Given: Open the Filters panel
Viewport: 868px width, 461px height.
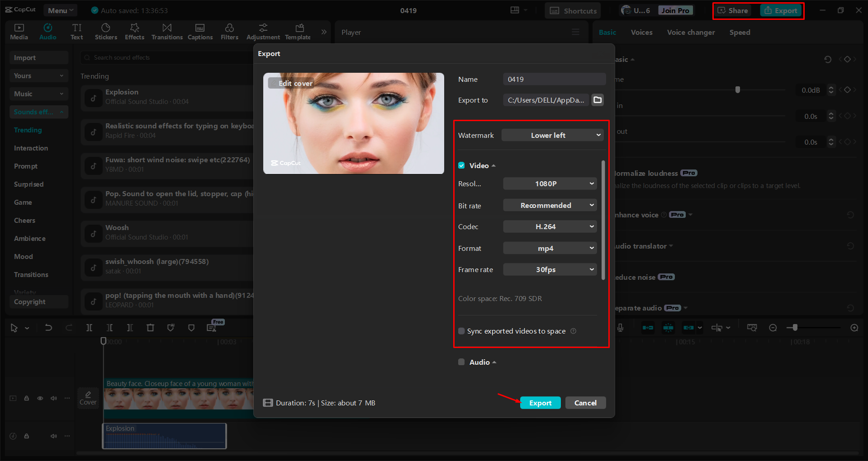Looking at the screenshot, I should [229, 31].
